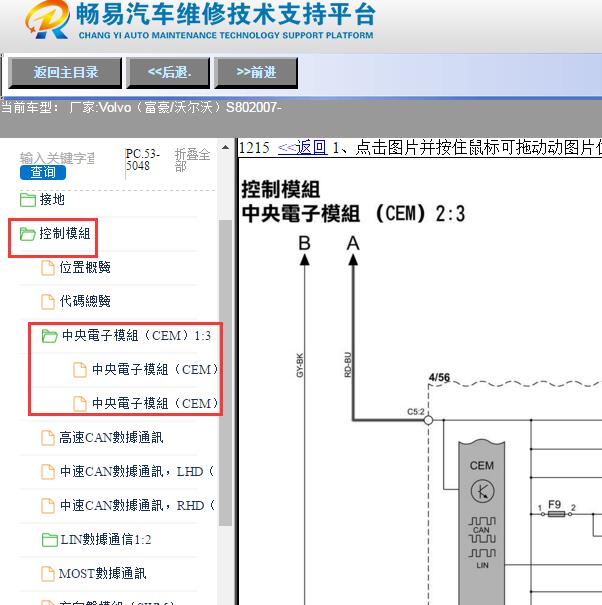This screenshot has width=602, height=605.
Task: Focus the keyword search input field
Action: pos(57,158)
